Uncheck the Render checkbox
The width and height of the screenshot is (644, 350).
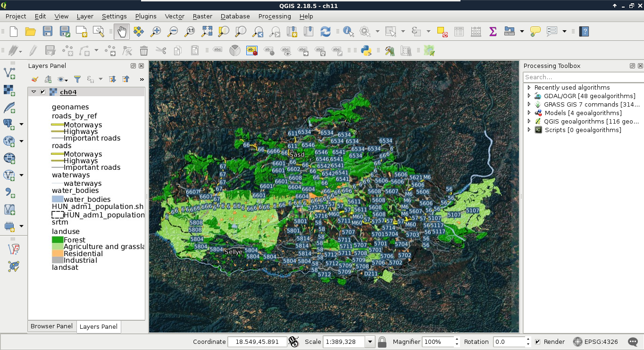coord(537,342)
